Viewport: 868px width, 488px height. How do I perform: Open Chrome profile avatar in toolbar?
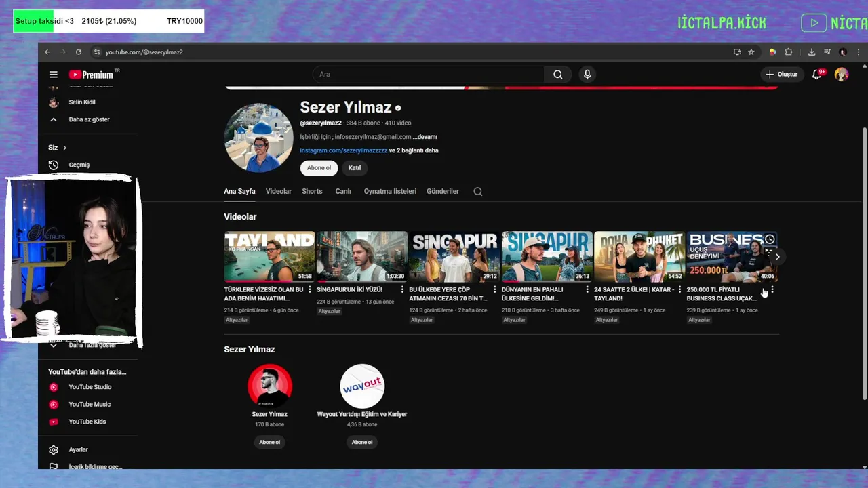tap(843, 52)
